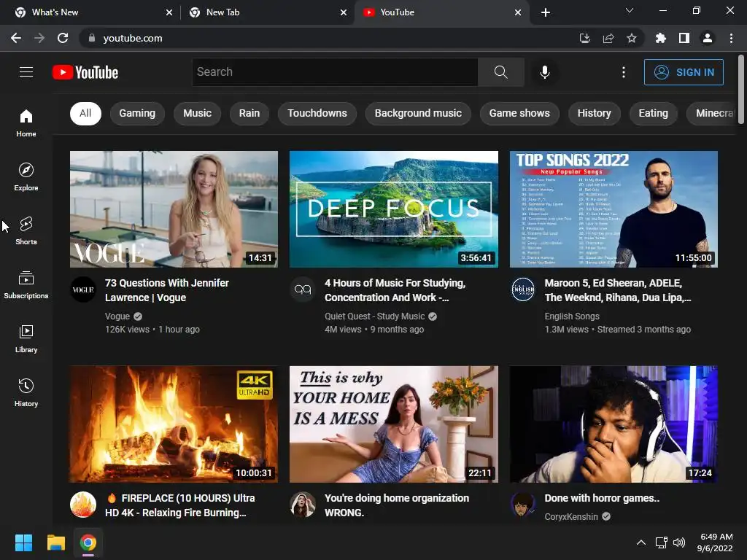Select the Music filter chip

197,113
